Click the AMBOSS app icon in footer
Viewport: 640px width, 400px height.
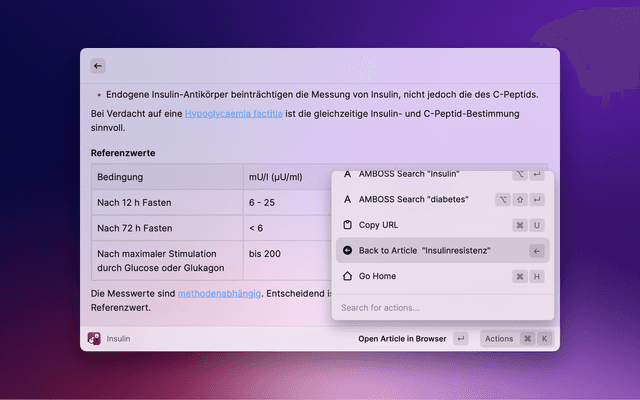click(94, 339)
